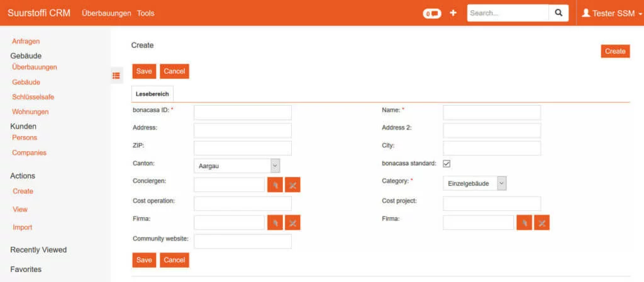Click the plus quick-create icon

pos(453,13)
